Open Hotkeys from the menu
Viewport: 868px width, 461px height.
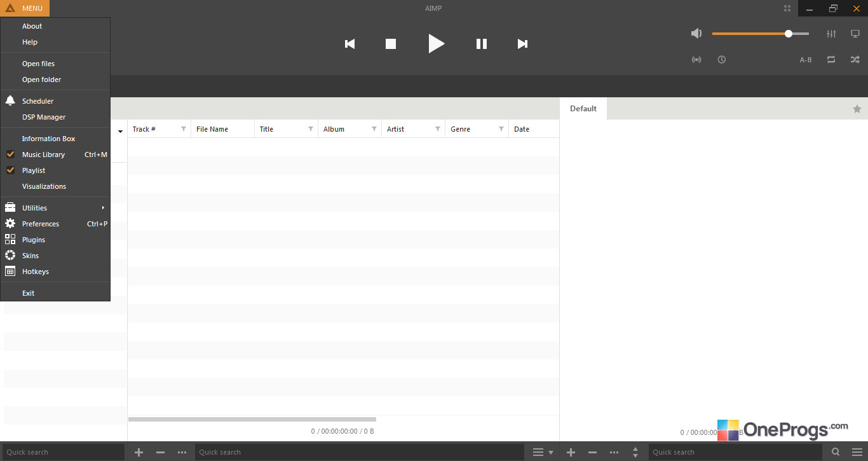55,272
